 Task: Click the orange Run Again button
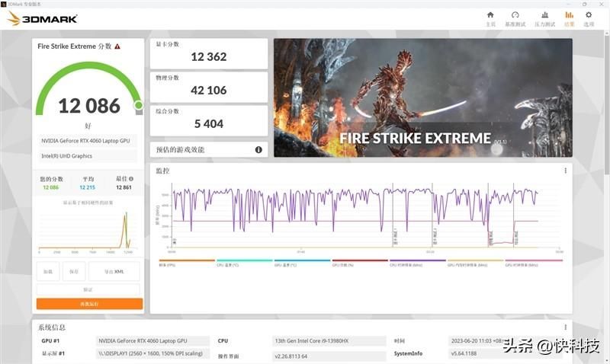coord(89,304)
